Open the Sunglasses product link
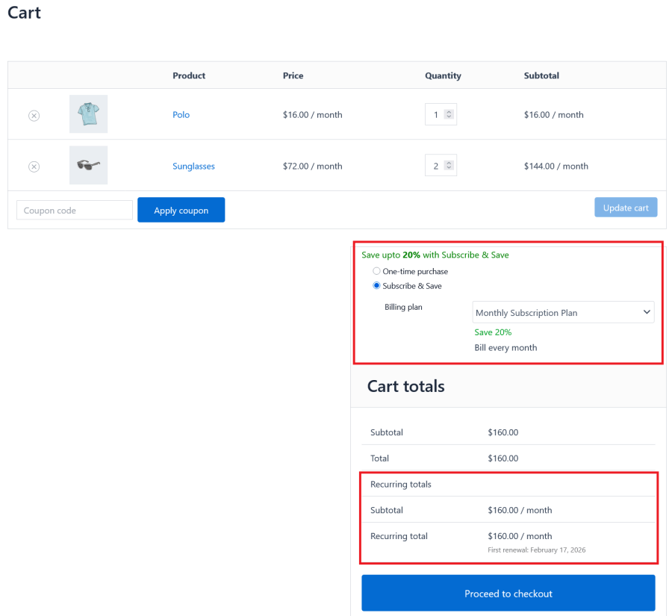 [193, 167]
